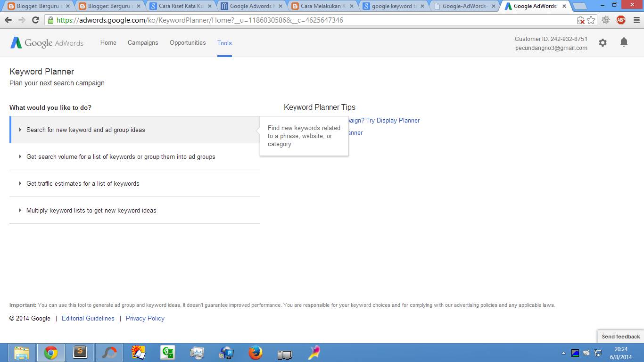644x362 pixels.
Task: Expand 'Get search volume for a list of keywords'
Action: [135, 156]
